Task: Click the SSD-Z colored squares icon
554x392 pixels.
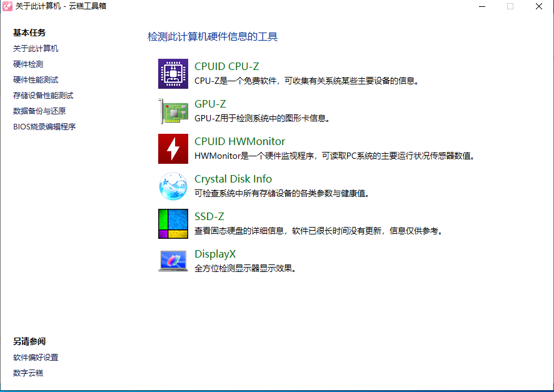Action: pos(173,224)
